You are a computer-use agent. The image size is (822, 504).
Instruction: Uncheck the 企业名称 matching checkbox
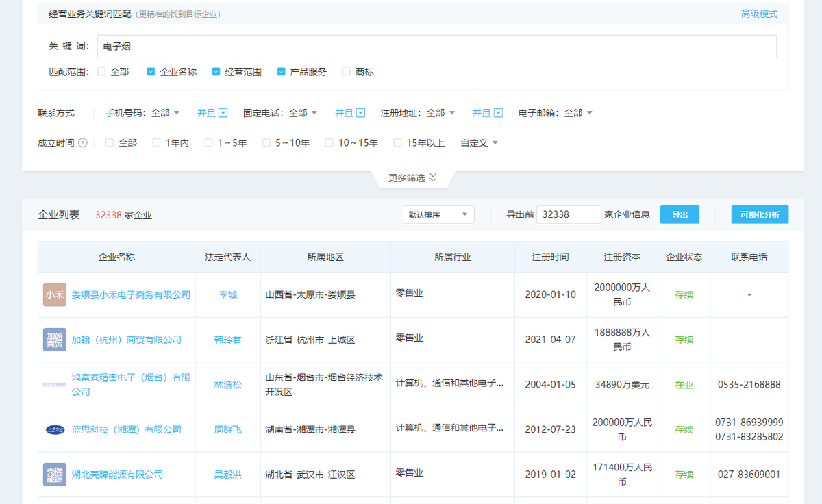coord(150,72)
